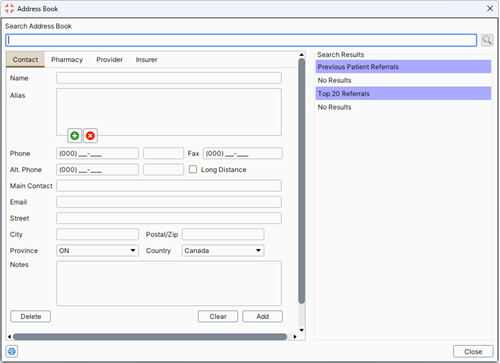500x363 pixels.
Task: Select the Top 20 Referrals header
Action: tap(403, 94)
